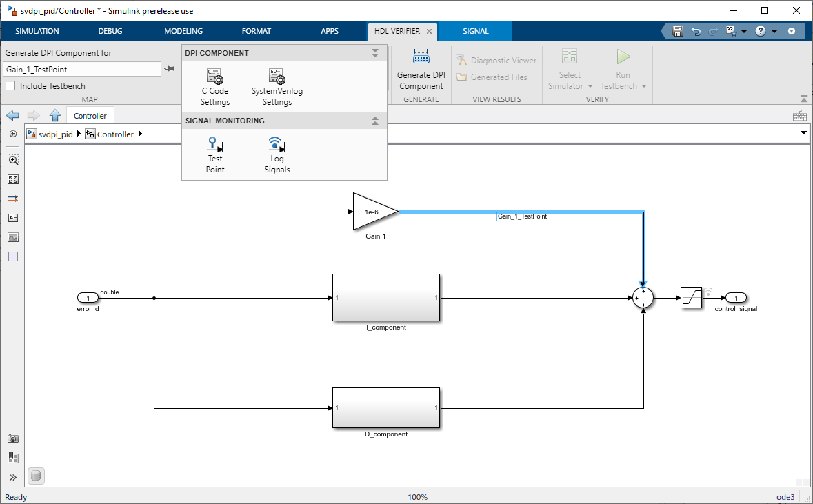The width and height of the screenshot is (813, 504).
Task: Click the Log Signals icon
Action: click(x=277, y=154)
